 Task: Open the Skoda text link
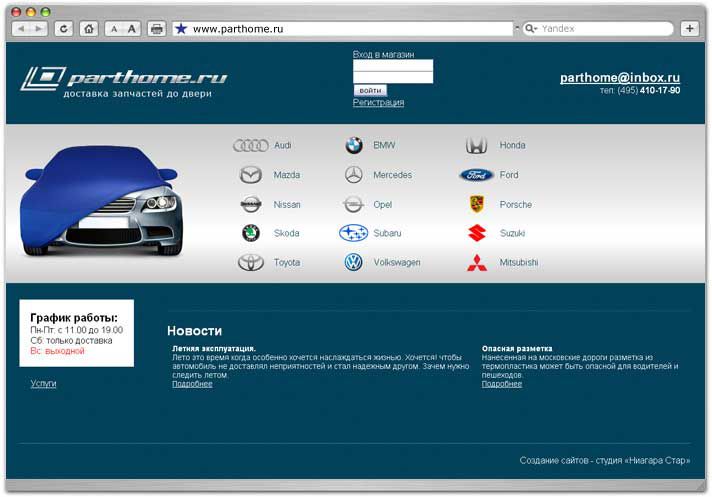click(287, 233)
